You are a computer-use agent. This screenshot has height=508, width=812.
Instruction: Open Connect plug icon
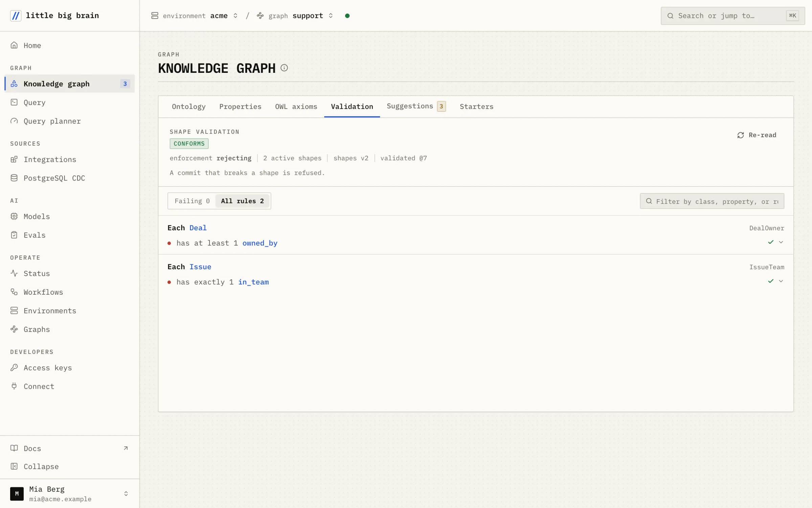[14, 386]
